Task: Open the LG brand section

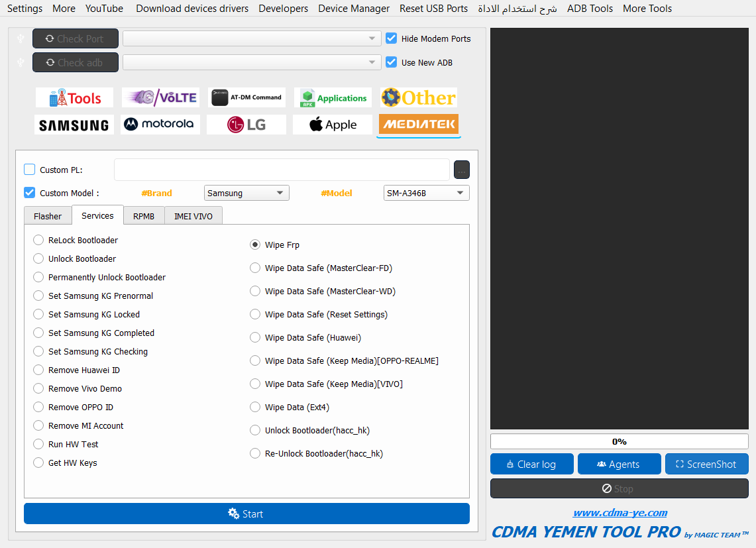Action: coord(246,125)
